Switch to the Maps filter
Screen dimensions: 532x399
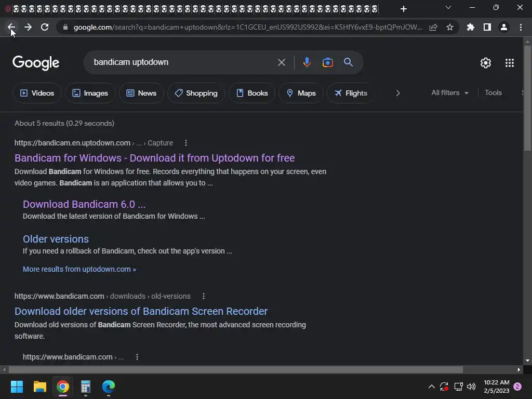tap(301, 93)
